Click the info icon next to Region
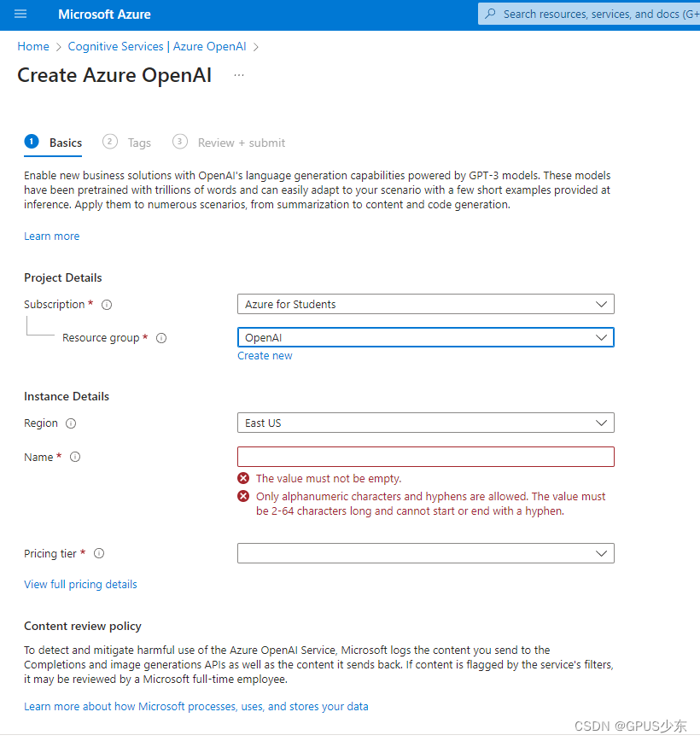This screenshot has width=700, height=741. pos(71,423)
